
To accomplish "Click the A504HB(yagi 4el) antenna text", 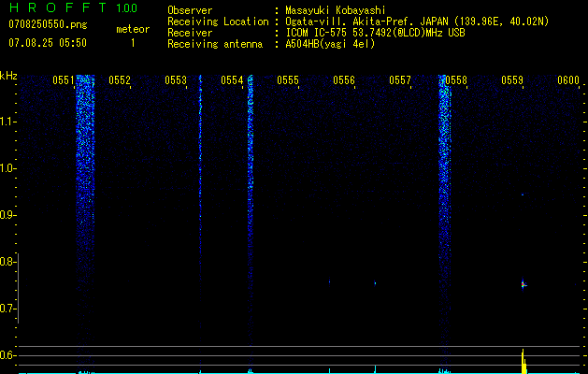I will click(x=330, y=44).
